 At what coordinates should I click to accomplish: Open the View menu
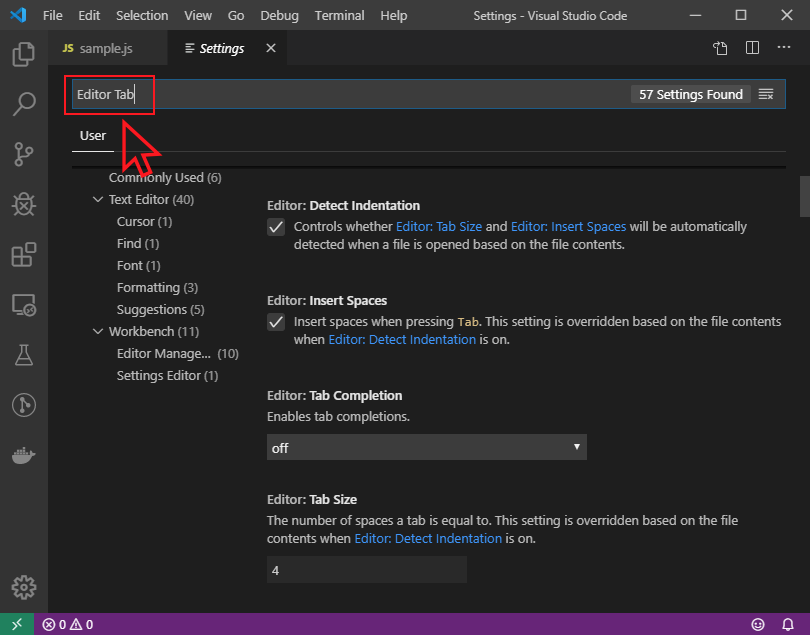[198, 16]
